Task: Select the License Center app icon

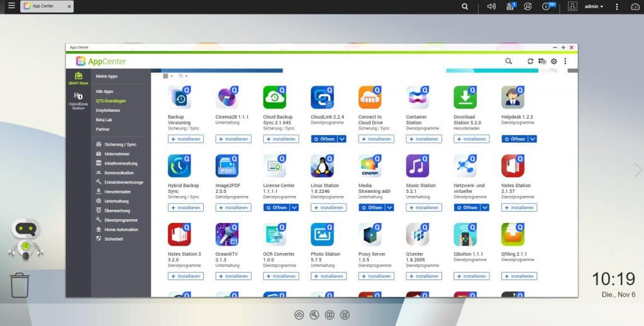Action: [x=275, y=166]
